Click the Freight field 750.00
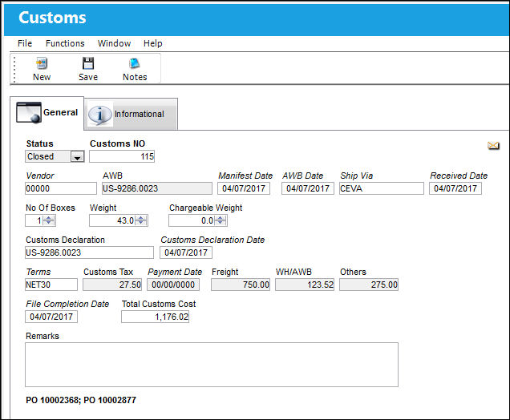This screenshot has width=510, height=420. coord(241,285)
